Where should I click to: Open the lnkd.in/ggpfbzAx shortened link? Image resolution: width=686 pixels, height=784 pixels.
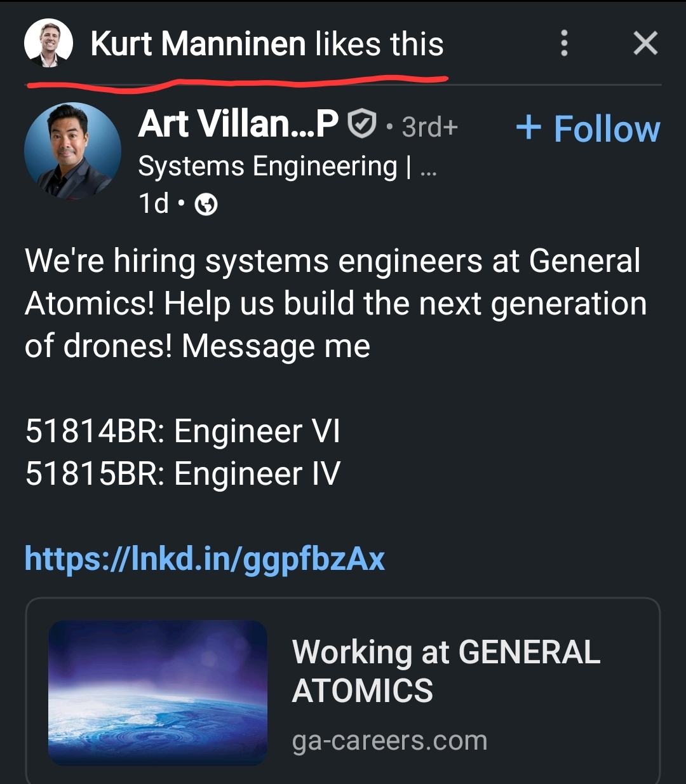[x=205, y=558]
